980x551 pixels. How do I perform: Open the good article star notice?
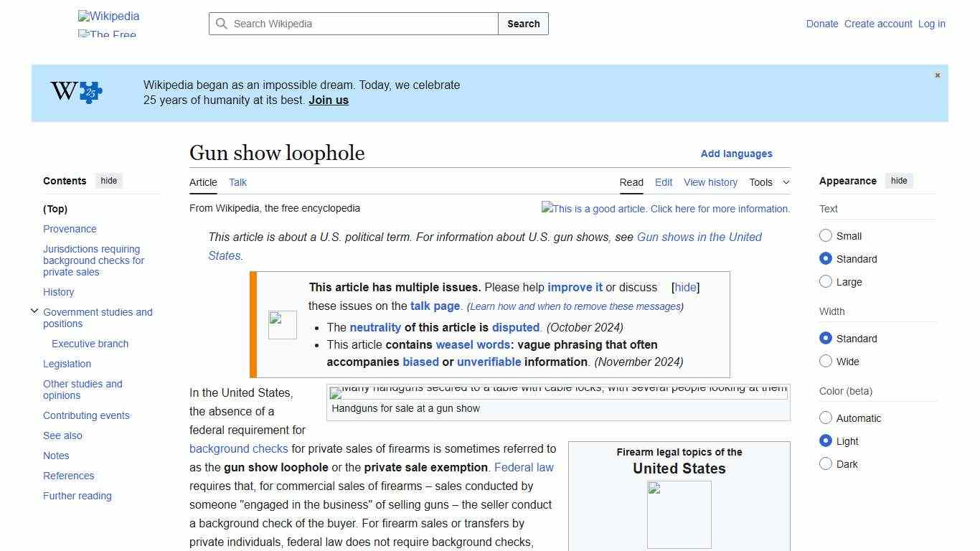pyautogui.click(x=666, y=209)
